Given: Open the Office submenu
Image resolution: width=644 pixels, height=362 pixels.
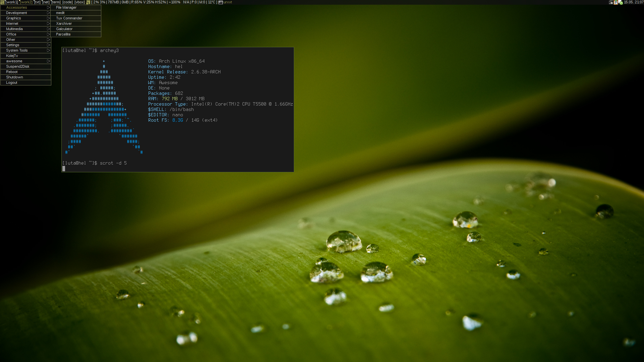Looking at the screenshot, I should tap(26, 34).
